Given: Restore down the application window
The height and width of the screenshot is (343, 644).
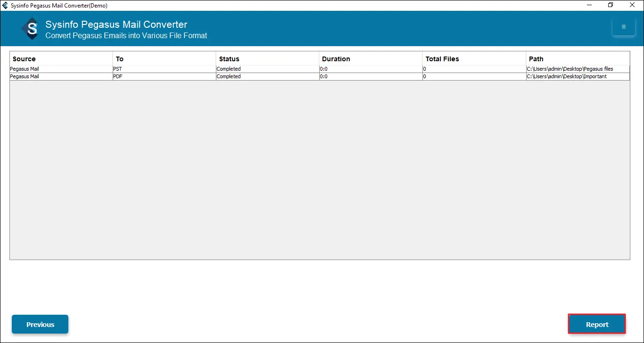Looking at the screenshot, I should (611, 5).
